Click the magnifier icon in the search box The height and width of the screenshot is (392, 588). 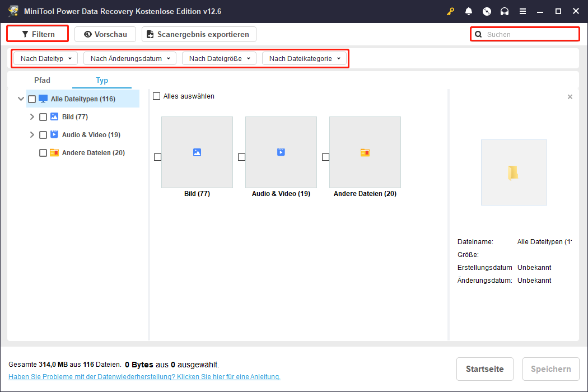pyautogui.click(x=478, y=35)
